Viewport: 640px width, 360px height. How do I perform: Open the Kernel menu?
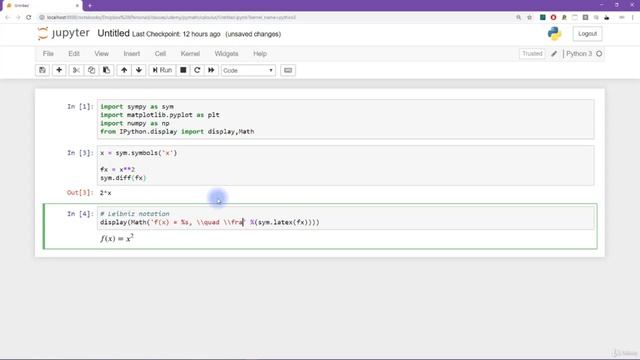click(x=190, y=54)
